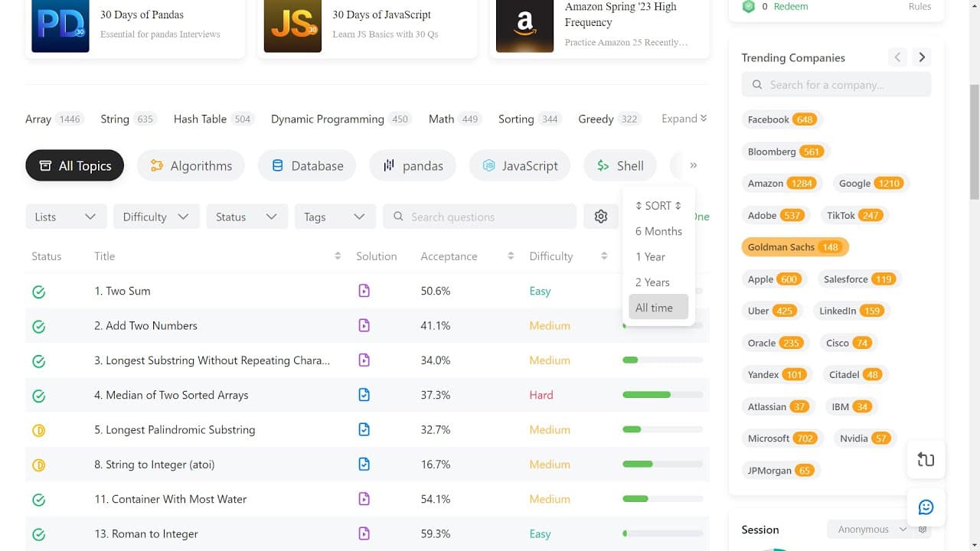Open the Rules link
The image size is (980, 551).
(920, 6)
